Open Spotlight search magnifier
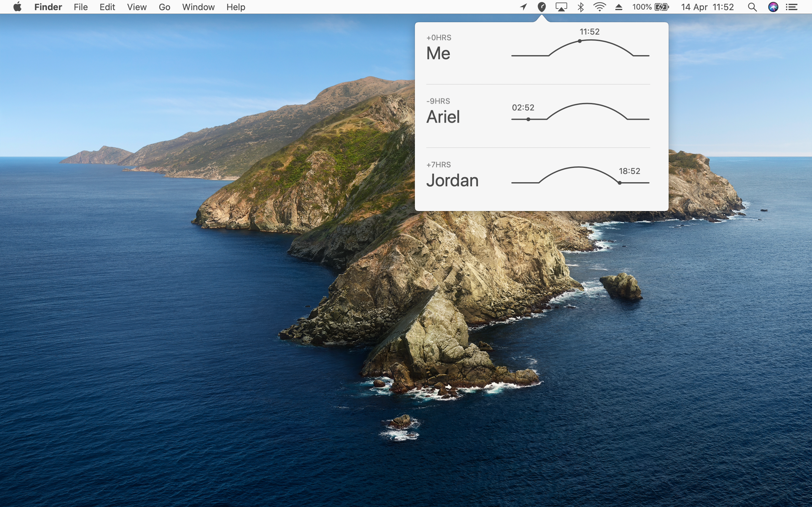The height and width of the screenshot is (507, 812). tap(752, 7)
